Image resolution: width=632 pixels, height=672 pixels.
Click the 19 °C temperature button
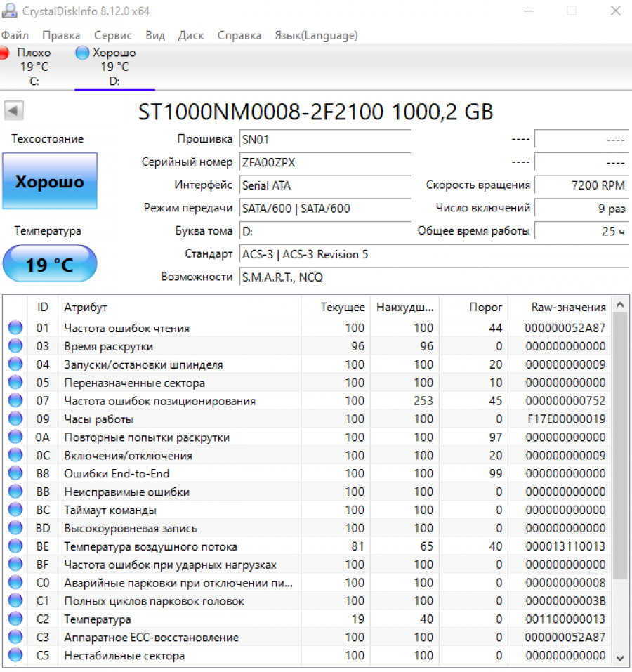(x=50, y=265)
